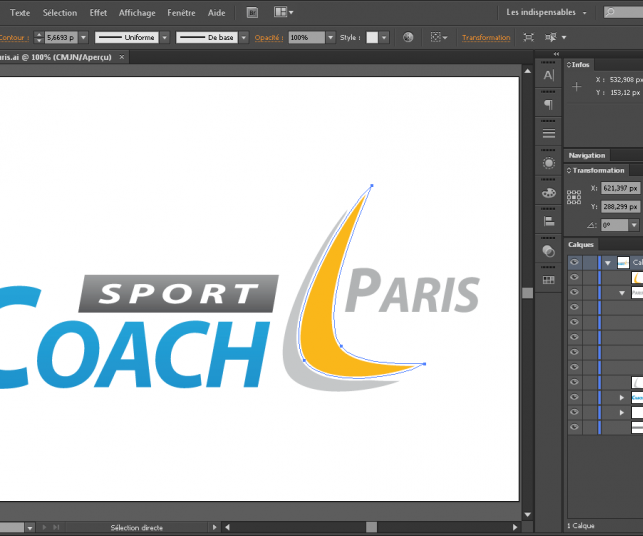Select the Calques panel tab
The width and height of the screenshot is (643, 536).
coord(581,244)
